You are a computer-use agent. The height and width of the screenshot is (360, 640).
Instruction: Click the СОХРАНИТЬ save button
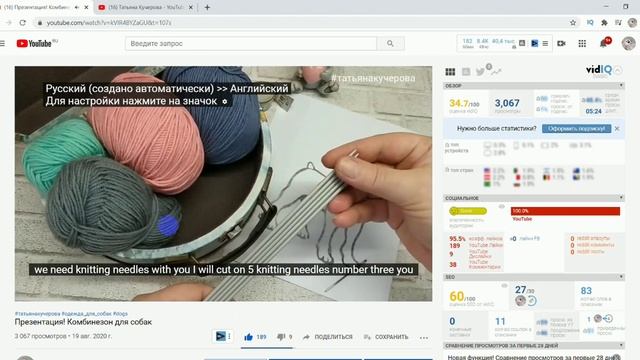386,337
